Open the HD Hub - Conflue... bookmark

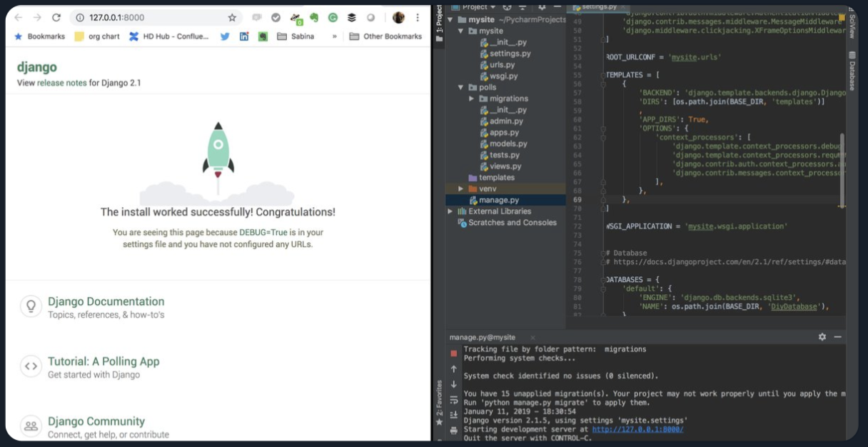(169, 36)
